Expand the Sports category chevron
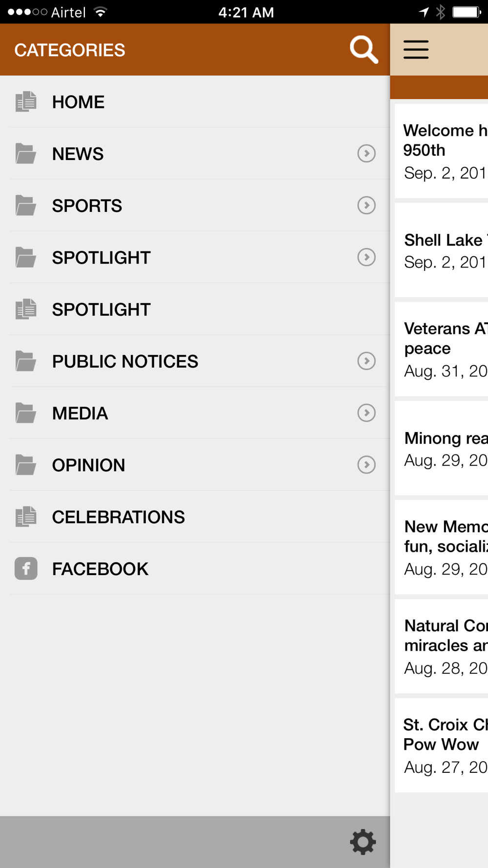The image size is (488, 868). click(x=366, y=205)
